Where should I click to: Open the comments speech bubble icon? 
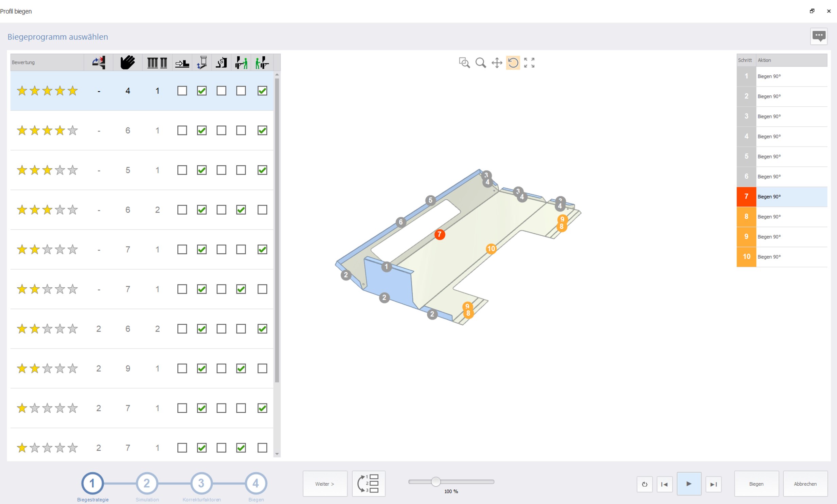(819, 36)
